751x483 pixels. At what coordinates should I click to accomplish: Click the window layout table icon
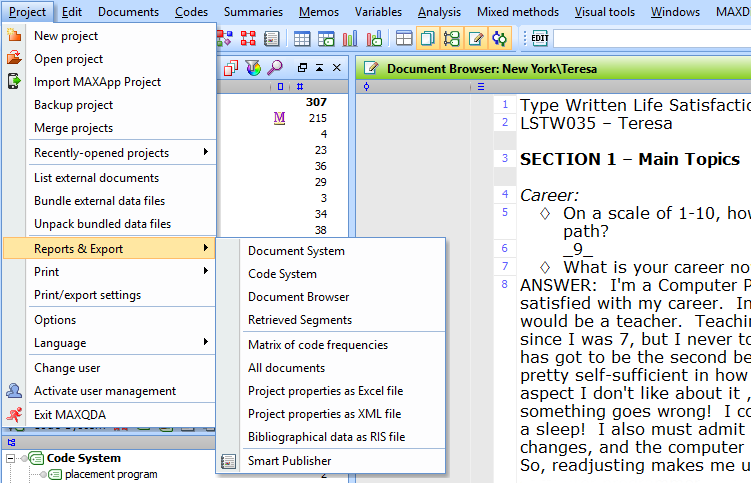tap(404, 38)
